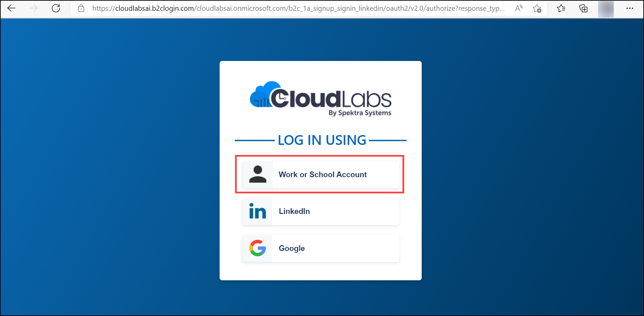The image size is (644, 316).
Task: Sign in with Work or School Account
Action: (321, 175)
